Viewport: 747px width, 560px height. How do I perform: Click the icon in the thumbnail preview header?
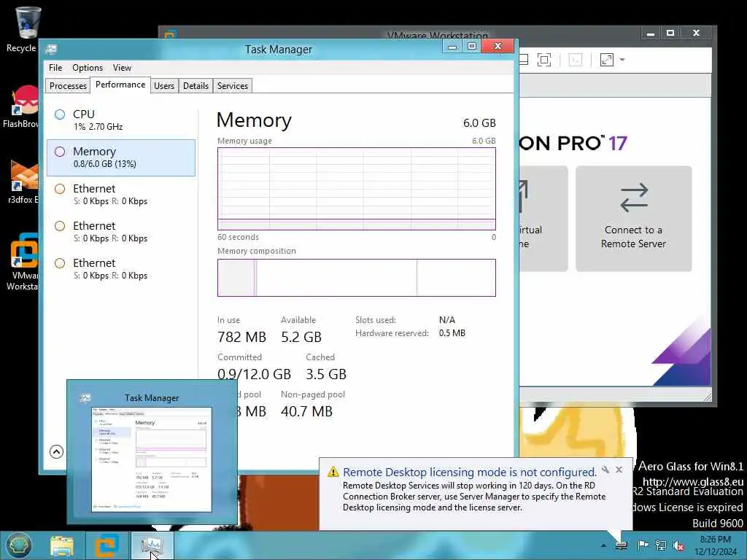pos(85,398)
